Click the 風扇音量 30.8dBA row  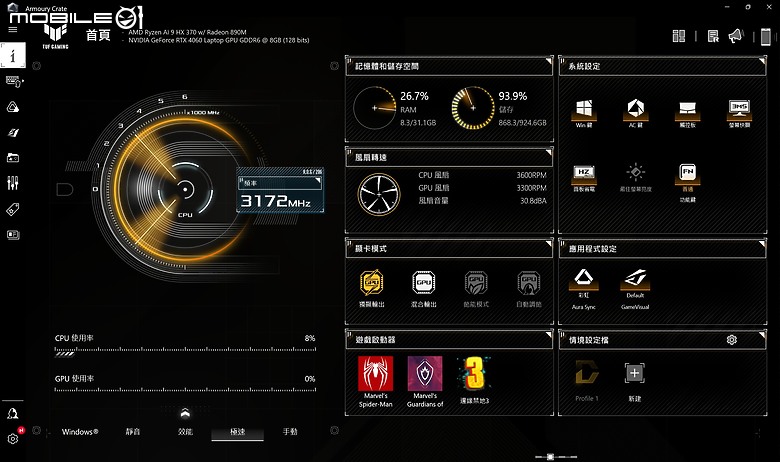(482, 201)
